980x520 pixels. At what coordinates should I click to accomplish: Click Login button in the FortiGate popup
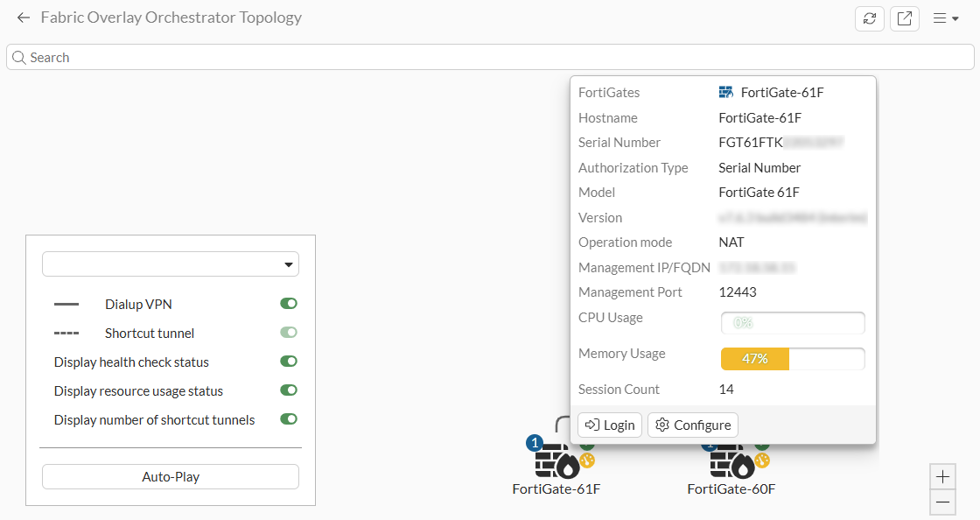pyautogui.click(x=610, y=425)
